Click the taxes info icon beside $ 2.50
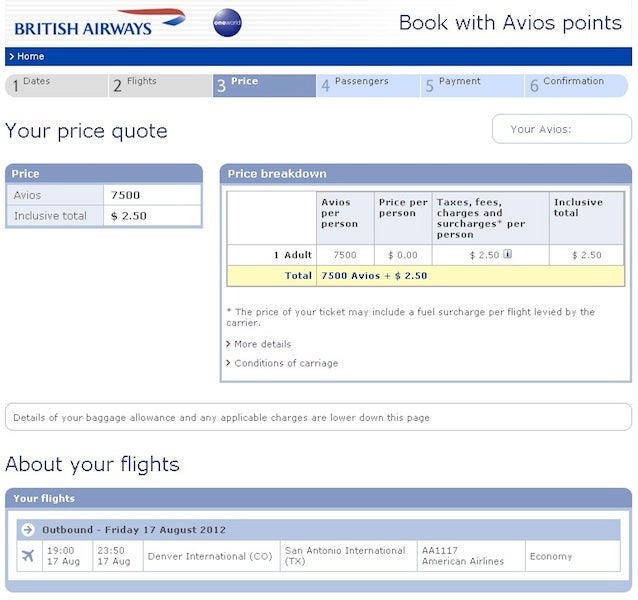The width and height of the screenshot is (638, 600). (x=508, y=254)
